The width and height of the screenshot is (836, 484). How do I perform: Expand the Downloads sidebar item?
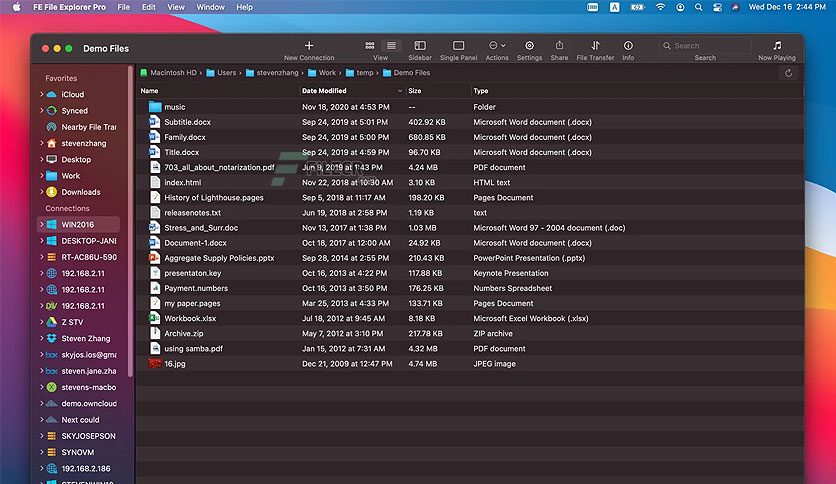click(x=42, y=192)
